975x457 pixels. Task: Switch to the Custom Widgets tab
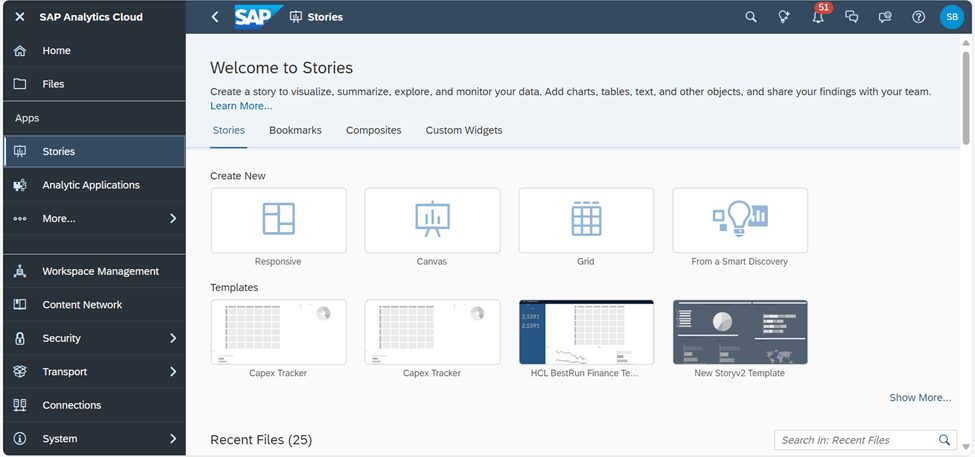coord(464,131)
